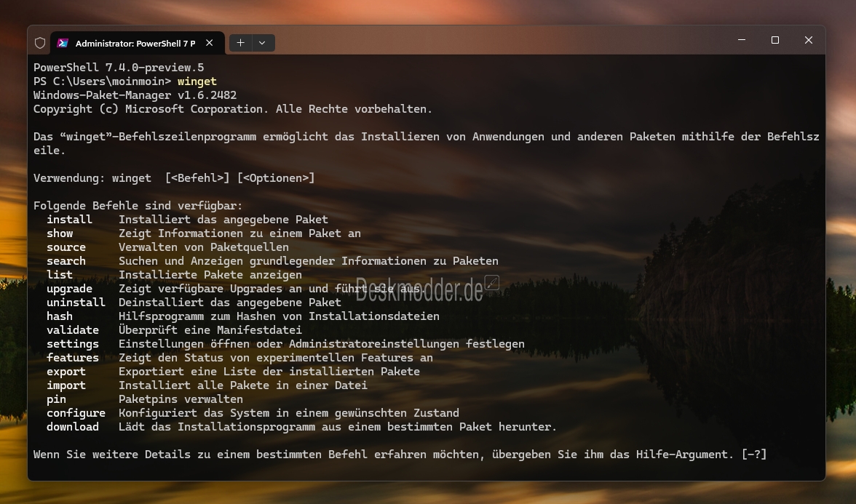Click the 'features' command name

point(73,358)
